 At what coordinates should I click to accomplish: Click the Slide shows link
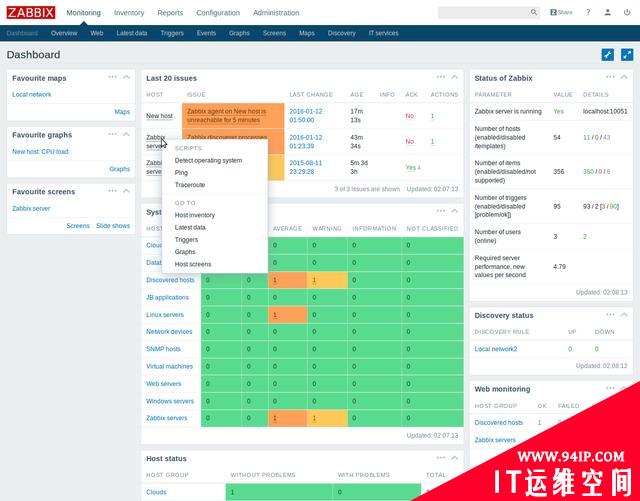(113, 226)
